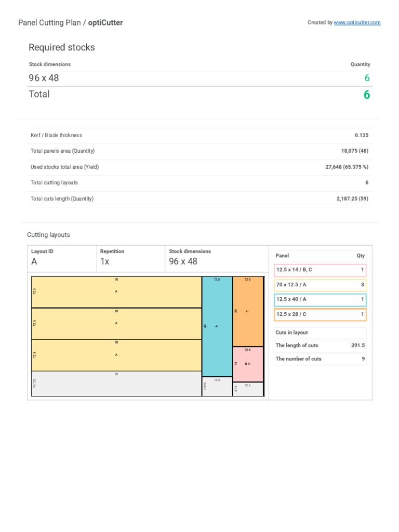
Task: Click 'Quantity' column header in Required stocks
Action: coord(360,64)
